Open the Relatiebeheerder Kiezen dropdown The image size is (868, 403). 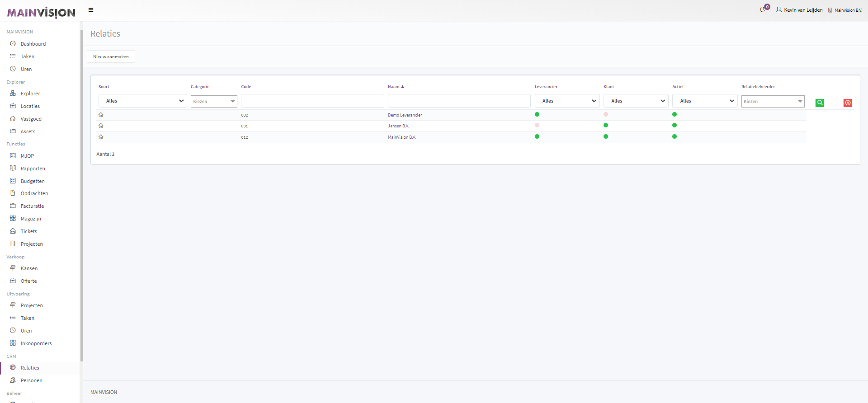coord(773,101)
